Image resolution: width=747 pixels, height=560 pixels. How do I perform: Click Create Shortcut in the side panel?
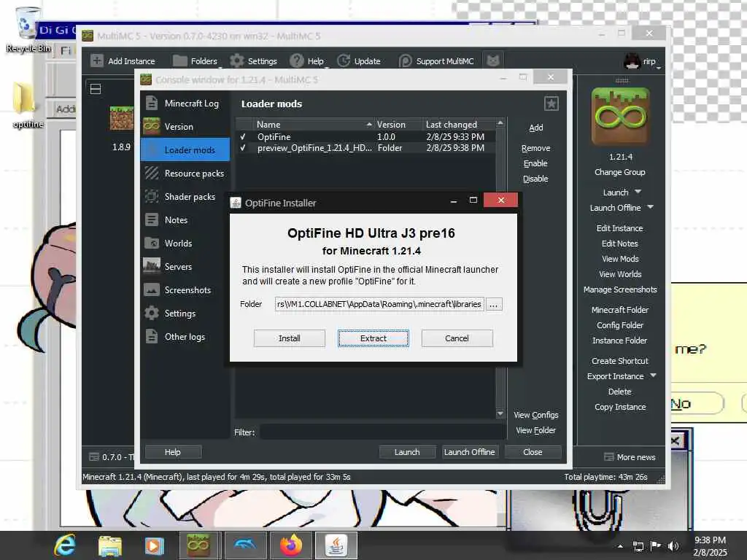click(x=620, y=360)
